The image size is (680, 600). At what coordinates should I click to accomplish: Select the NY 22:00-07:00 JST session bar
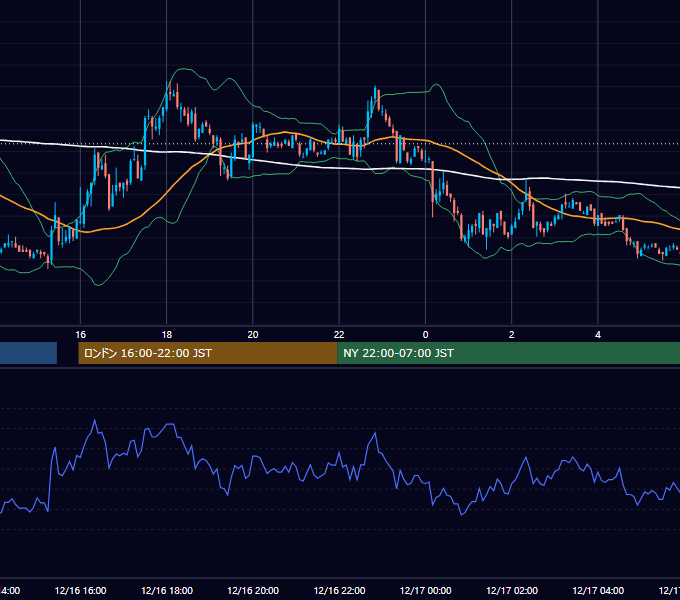(x=508, y=353)
